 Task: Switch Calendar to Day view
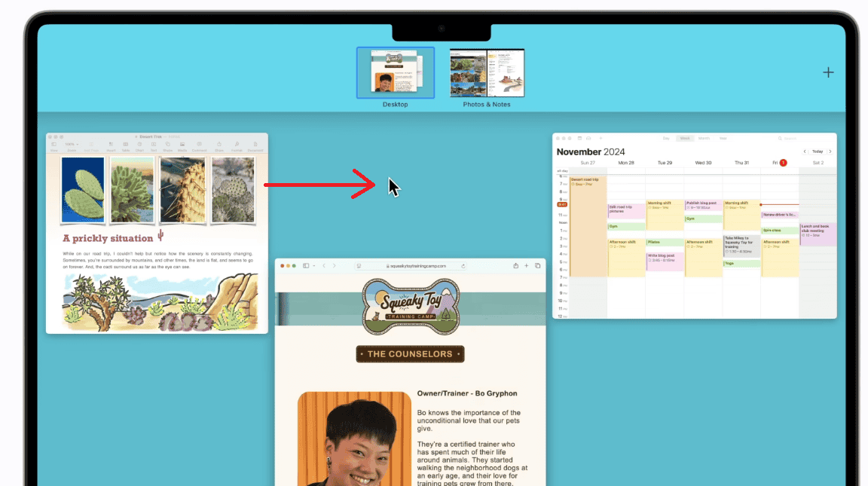pos(666,139)
